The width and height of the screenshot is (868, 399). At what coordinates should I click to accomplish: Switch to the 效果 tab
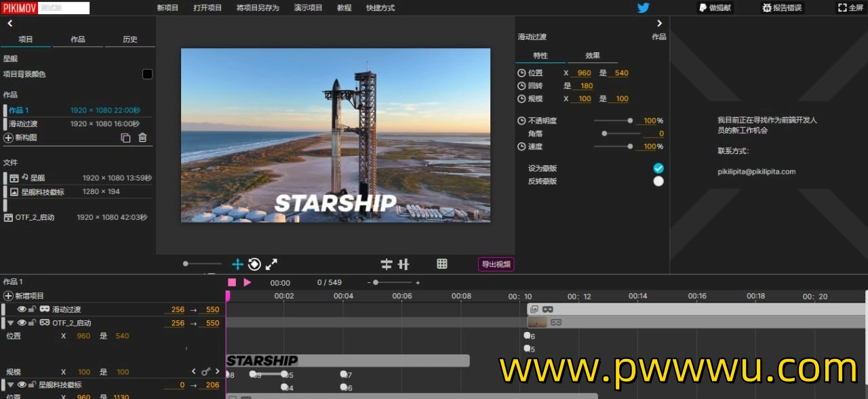pos(593,56)
